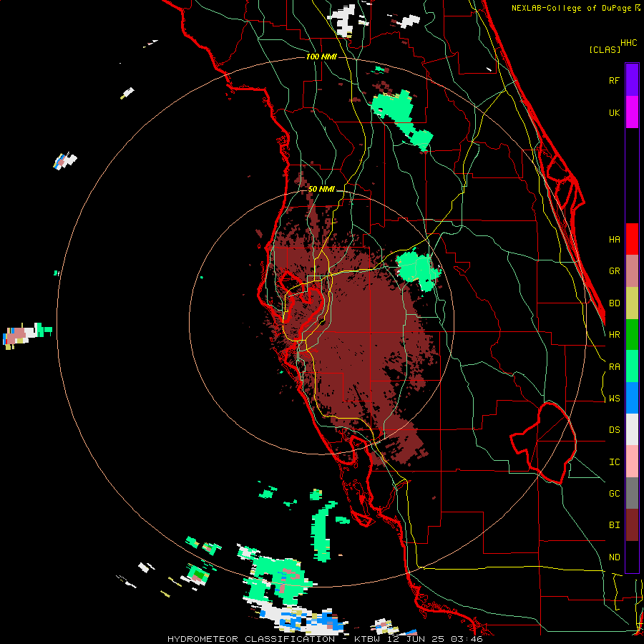Click the 'GR' legend label

tap(614, 271)
